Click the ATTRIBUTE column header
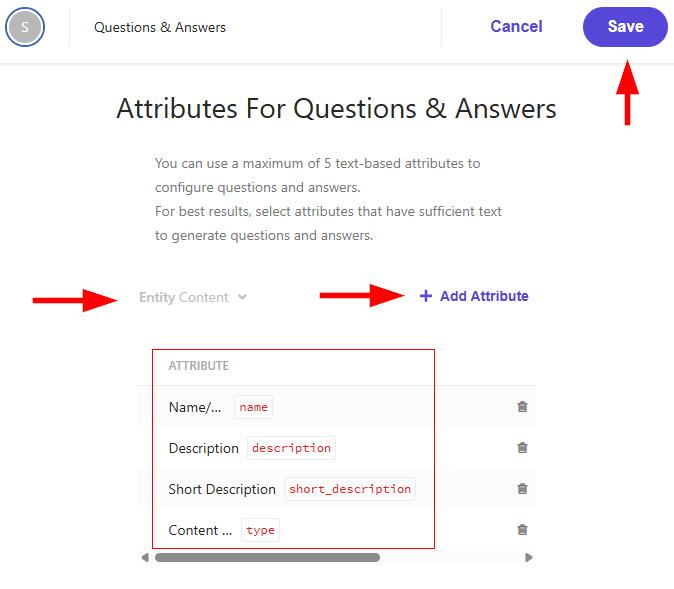This screenshot has height=589, width=674. coord(199,366)
